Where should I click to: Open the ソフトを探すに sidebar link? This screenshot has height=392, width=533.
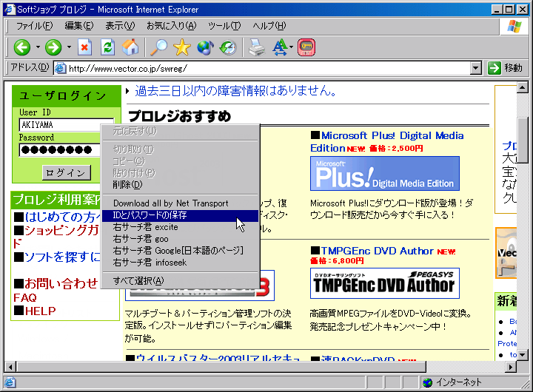coord(62,257)
